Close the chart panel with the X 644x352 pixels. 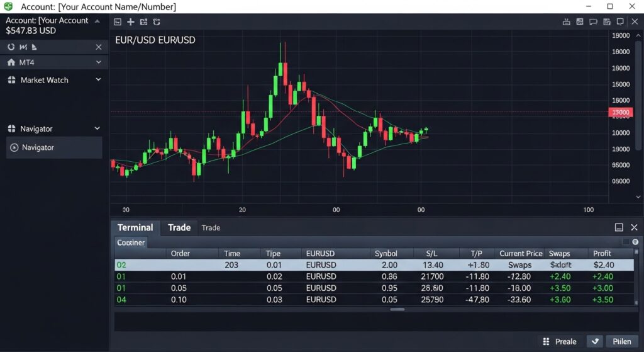click(635, 21)
